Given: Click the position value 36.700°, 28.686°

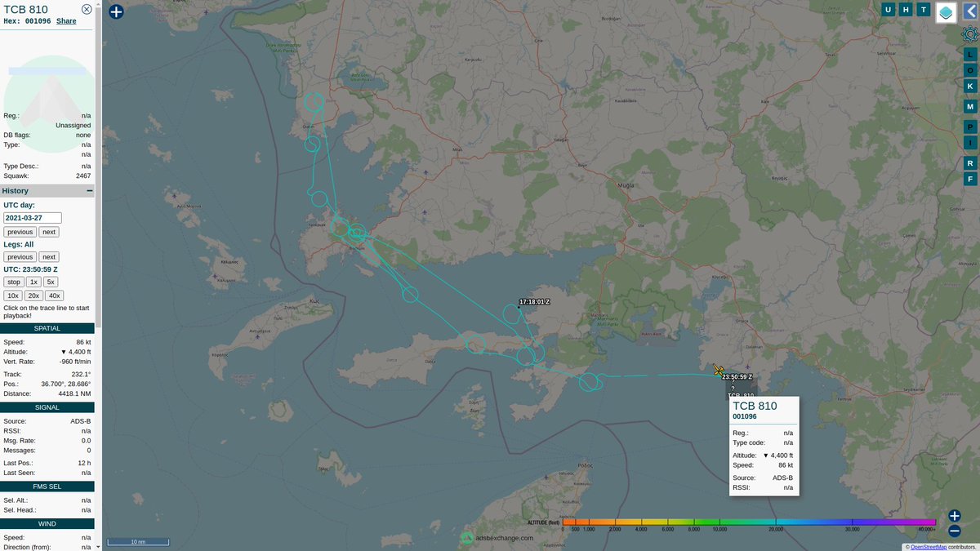Looking at the screenshot, I should (66, 384).
